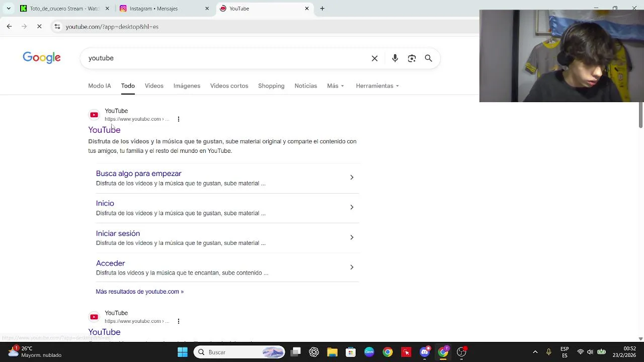Viewport: 644px width, 362px height.
Task: Click the microphone tray icon
Action: 549,352
